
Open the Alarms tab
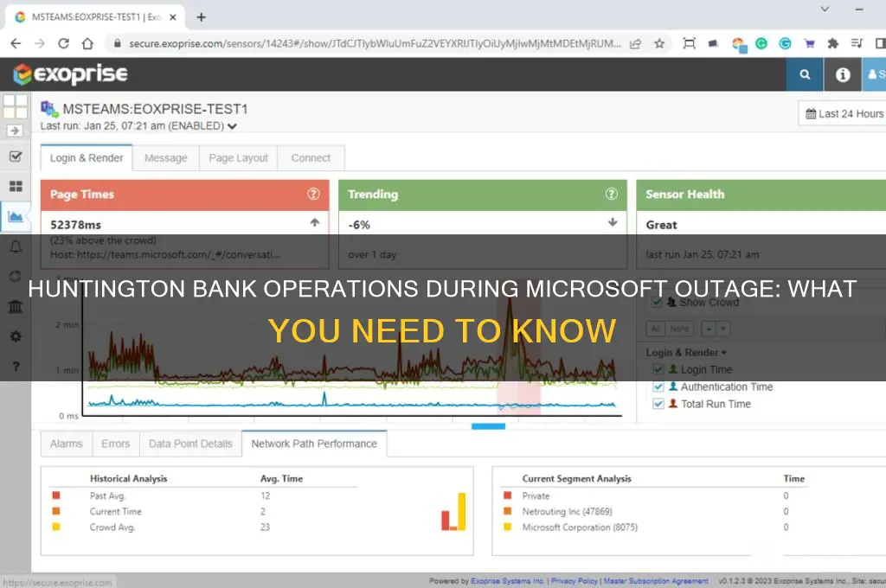point(66,444)
